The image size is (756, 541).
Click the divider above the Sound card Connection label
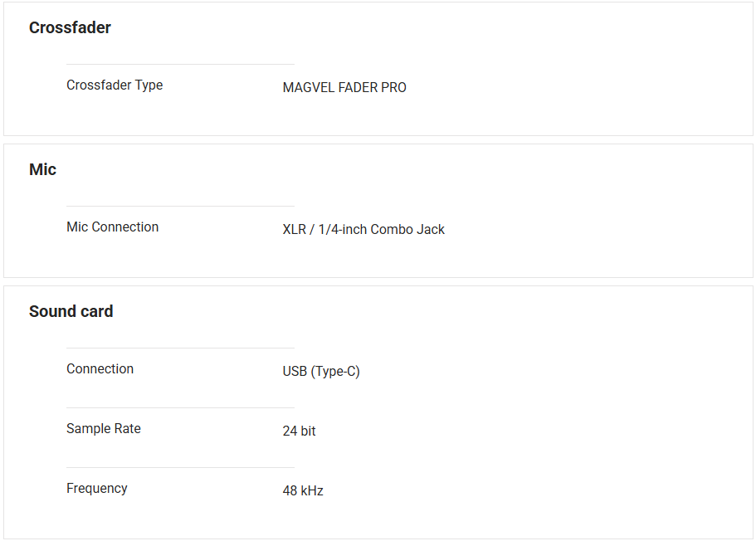[x=180, y=348]
